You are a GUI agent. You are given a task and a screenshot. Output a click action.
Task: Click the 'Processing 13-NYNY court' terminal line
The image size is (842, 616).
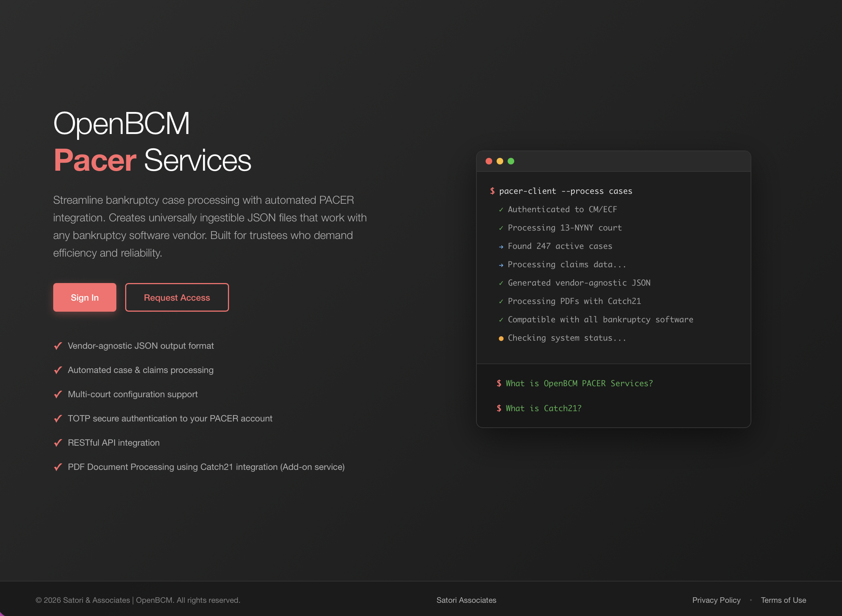click(565, 228)
